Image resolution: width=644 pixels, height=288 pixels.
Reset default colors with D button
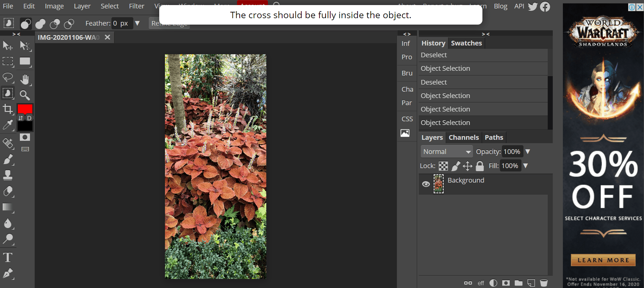(x=29, y=118)
